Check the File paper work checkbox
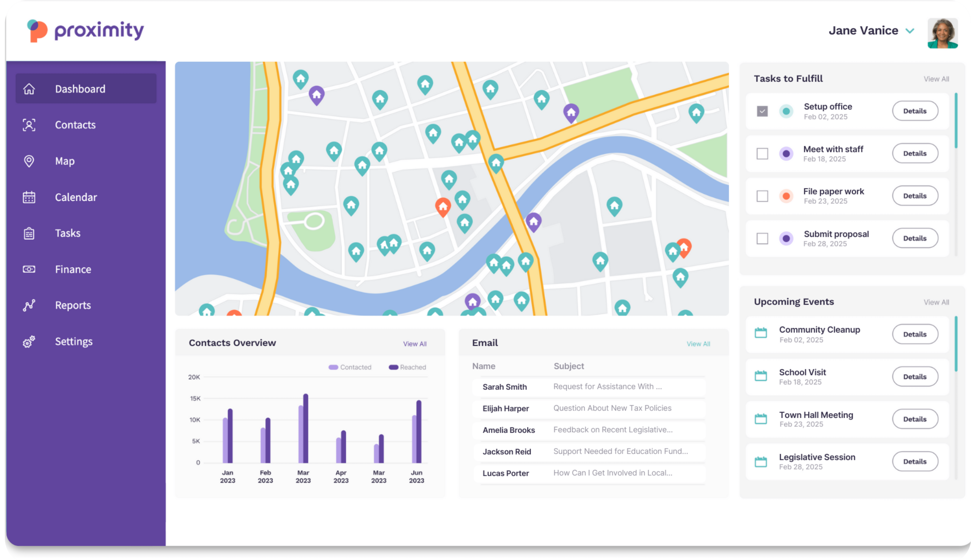 tap(762, 196)
